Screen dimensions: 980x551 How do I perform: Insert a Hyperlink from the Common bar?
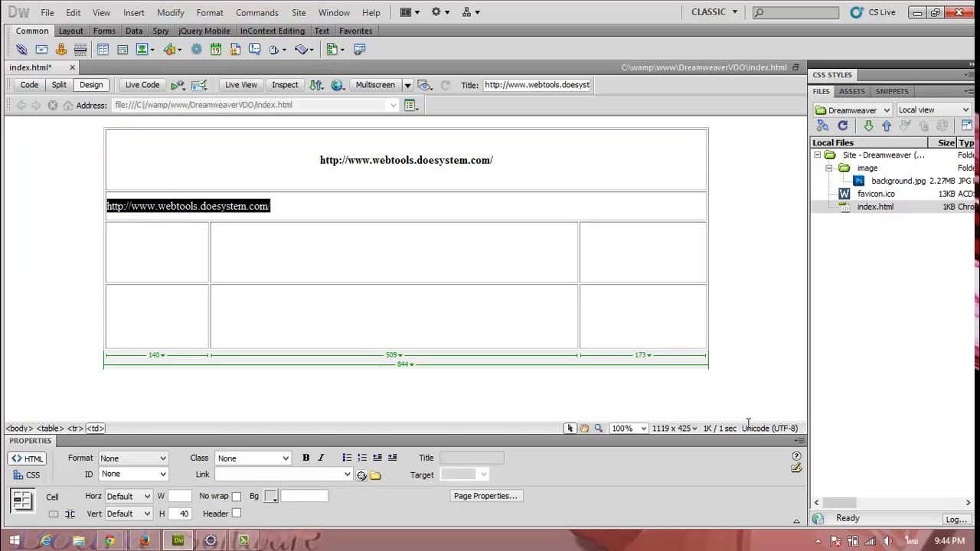(21, 49)
